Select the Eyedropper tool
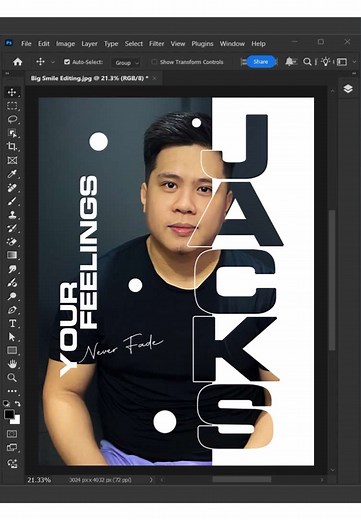361x520 pixels. [12, 174]
